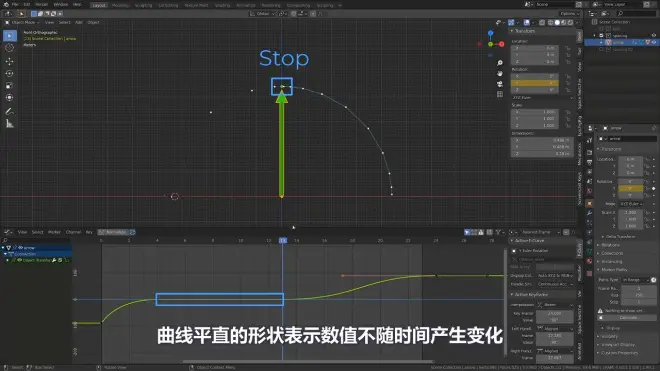660x371 pixels.
Task: Toggle visibility eye of arrow object in outliner
Action: coord(654,43)
